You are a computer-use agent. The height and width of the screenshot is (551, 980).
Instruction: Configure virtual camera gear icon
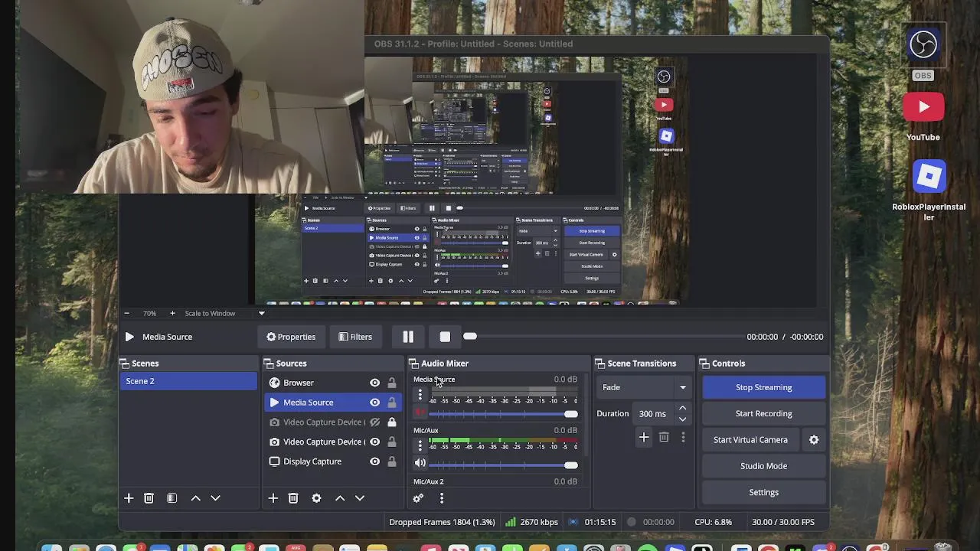coord(814,440)
